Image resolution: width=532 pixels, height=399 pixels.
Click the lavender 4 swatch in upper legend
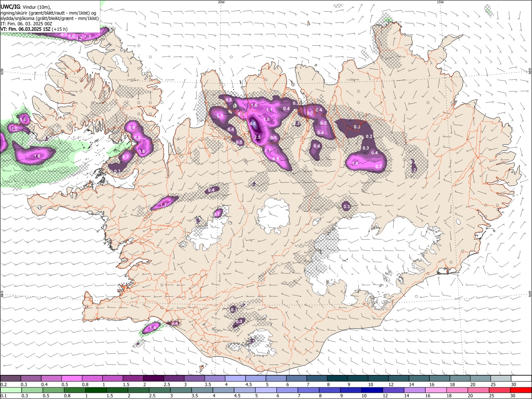235,379
